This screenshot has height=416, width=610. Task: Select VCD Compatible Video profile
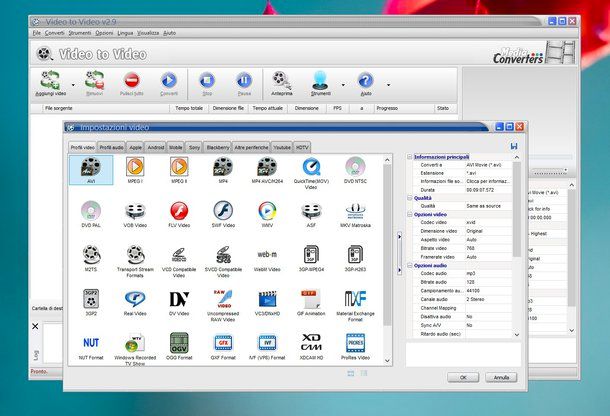click(x=179, y=262)
